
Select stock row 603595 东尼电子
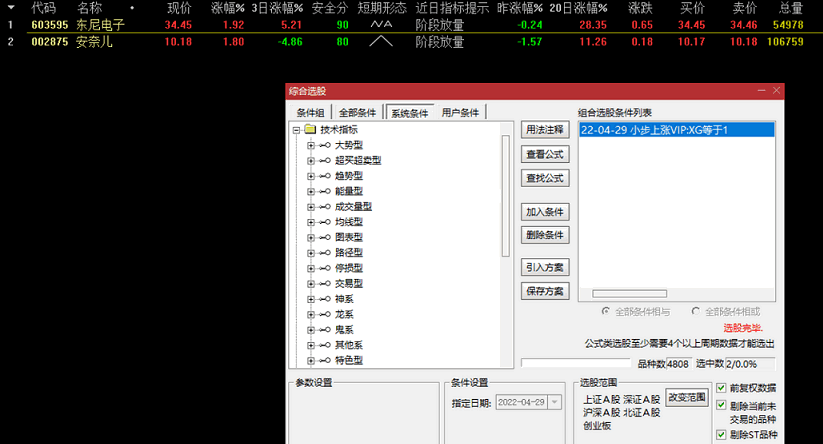point(411,25)
